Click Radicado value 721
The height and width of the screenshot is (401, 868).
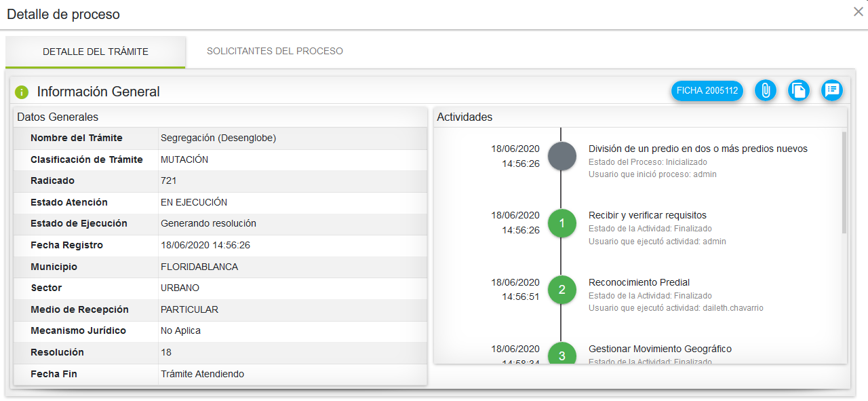[x=169, y=180]
